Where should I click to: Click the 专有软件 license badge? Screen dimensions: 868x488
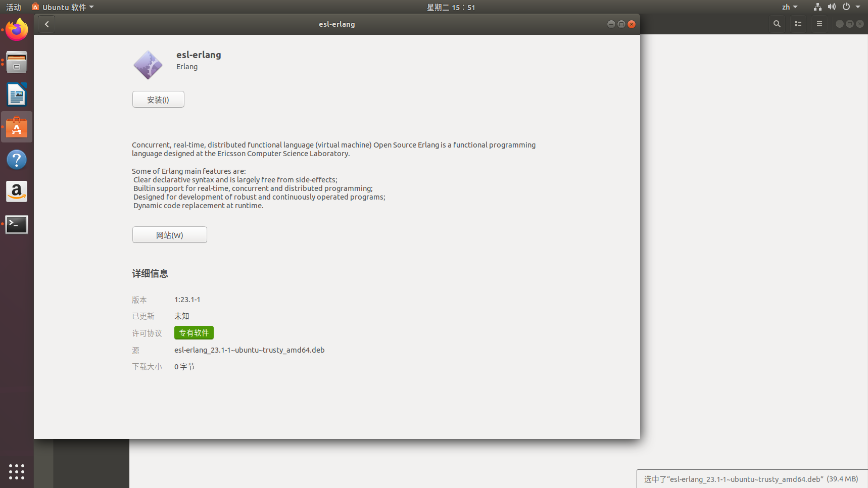point(194,332)
